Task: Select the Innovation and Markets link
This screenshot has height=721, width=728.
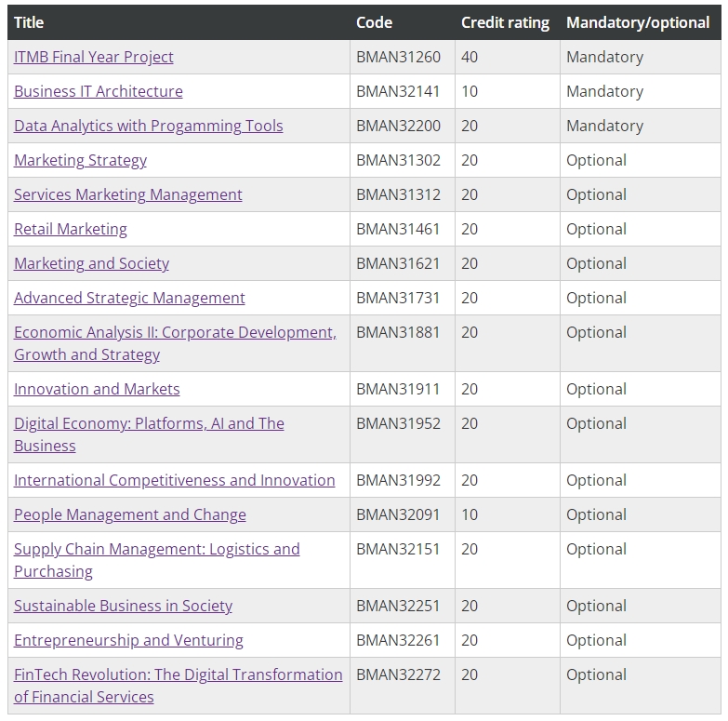Action: [97, 389]
